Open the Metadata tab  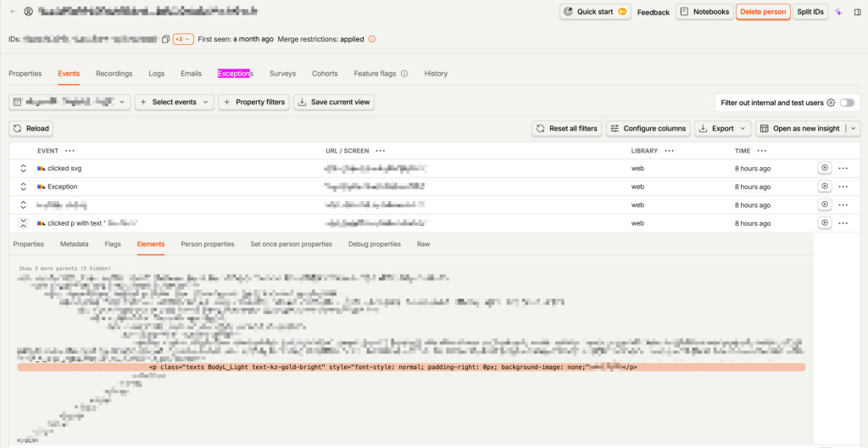75,244
